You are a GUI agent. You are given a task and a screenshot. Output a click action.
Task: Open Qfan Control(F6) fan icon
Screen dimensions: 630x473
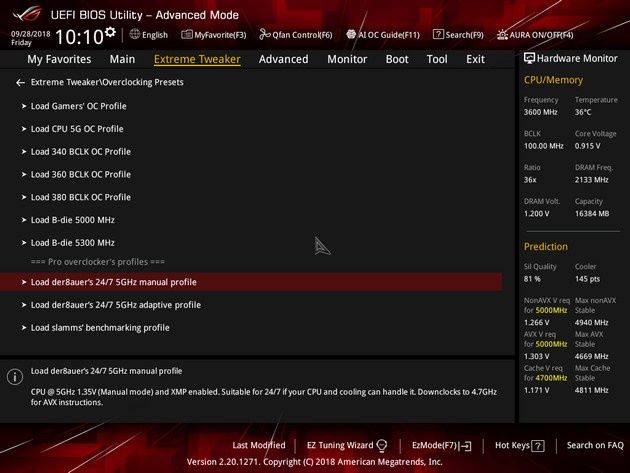(x=264, y=35)
